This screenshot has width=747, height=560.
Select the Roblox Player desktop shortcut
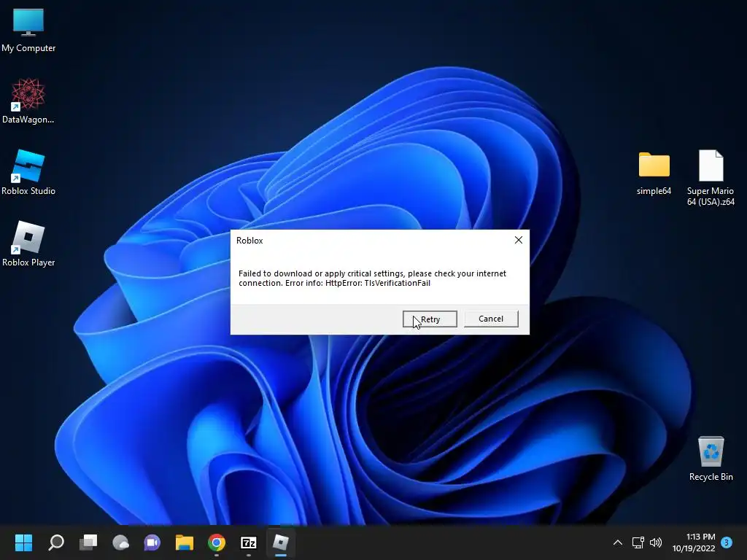(x=28, y=244)
